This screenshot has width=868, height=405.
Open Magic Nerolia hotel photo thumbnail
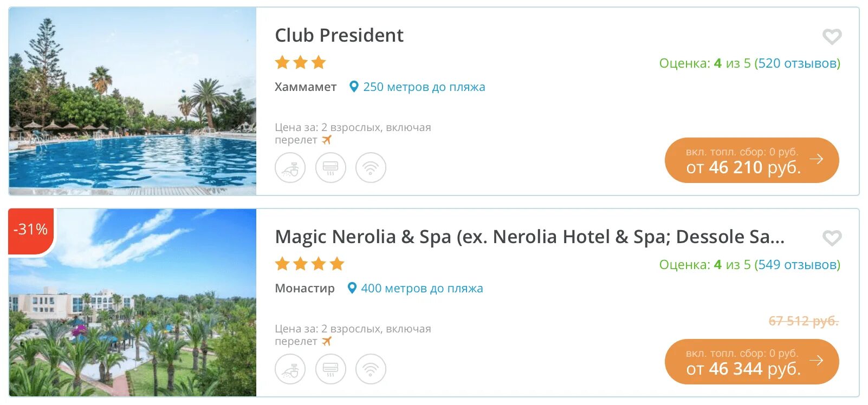pyautogui.click(x=133, y=303)
